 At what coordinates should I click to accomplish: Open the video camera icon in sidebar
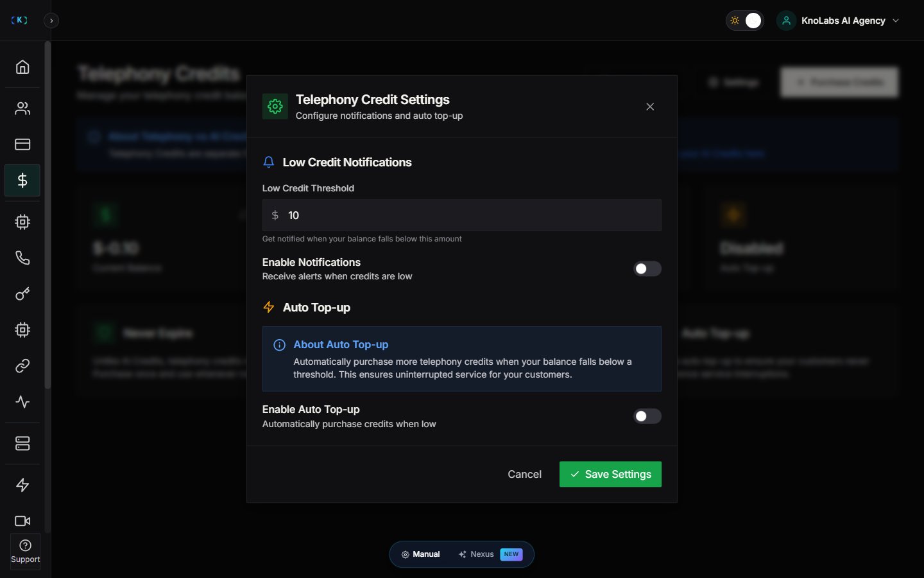(x=22, y=521)
